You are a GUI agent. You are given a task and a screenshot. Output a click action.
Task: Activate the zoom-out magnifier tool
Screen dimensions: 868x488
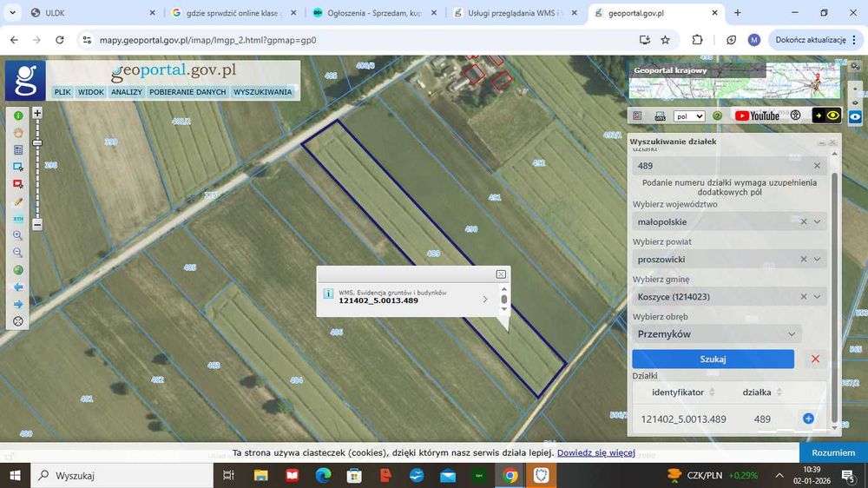(x=18, y=253)
